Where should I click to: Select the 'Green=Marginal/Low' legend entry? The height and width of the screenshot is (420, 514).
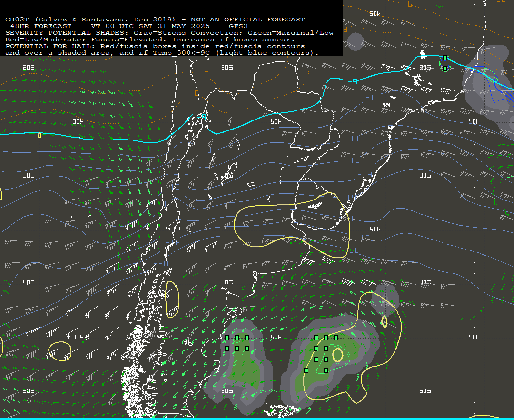tap(290, 33)
